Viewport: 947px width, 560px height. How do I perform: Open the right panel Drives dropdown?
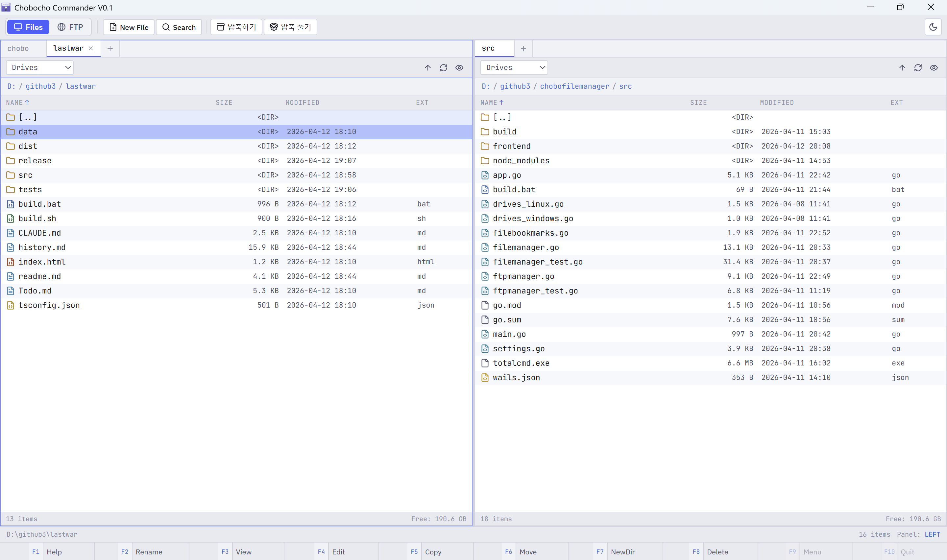click(x=514, y=68)
